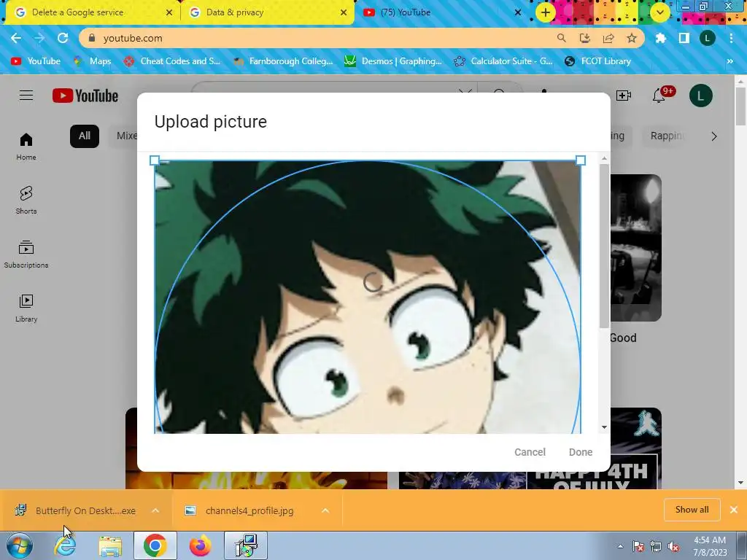
Task: Share this page icon in address bar
Action: [x=608, y=38]
